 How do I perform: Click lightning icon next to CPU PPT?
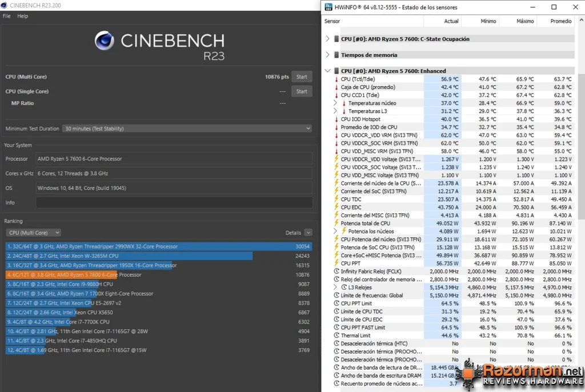336,263
